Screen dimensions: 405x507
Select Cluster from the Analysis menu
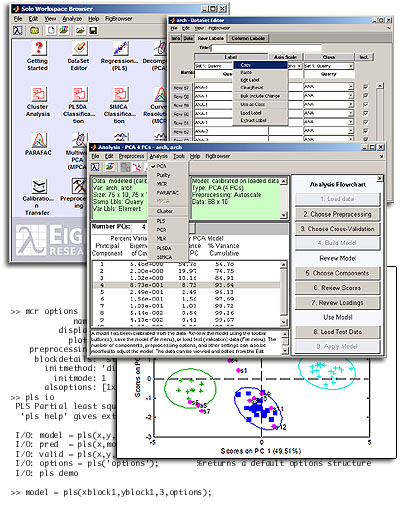click(x=168, y=211)
